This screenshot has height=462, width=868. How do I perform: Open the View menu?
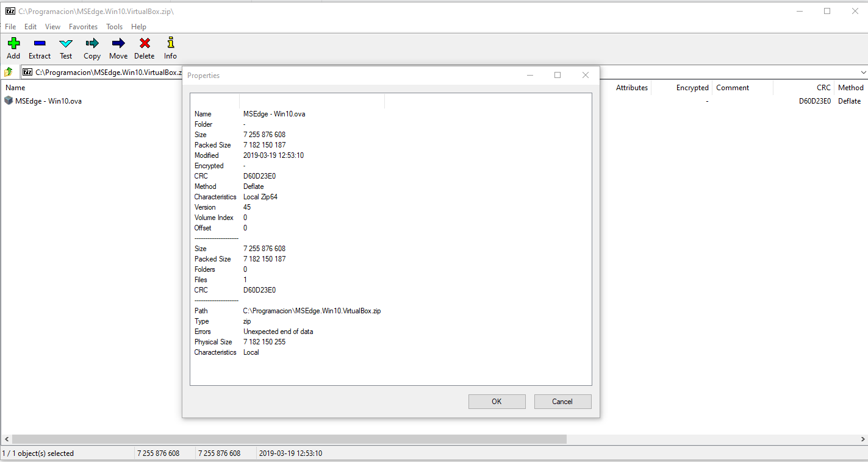pos(53,27)
